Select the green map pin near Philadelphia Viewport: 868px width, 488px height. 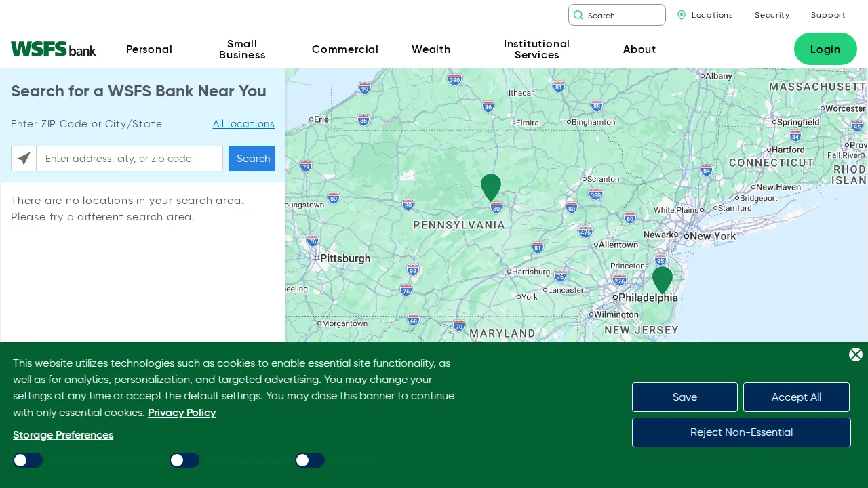[x=663, y=280]
